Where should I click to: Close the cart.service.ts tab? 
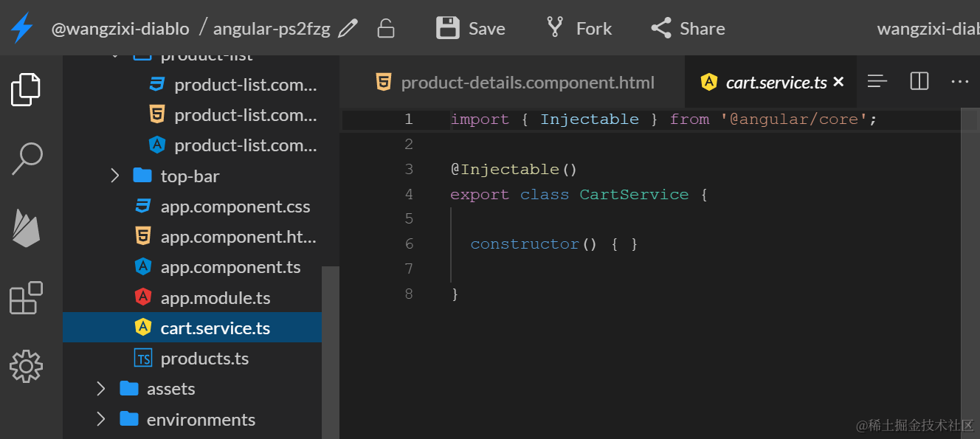point(838,82)
